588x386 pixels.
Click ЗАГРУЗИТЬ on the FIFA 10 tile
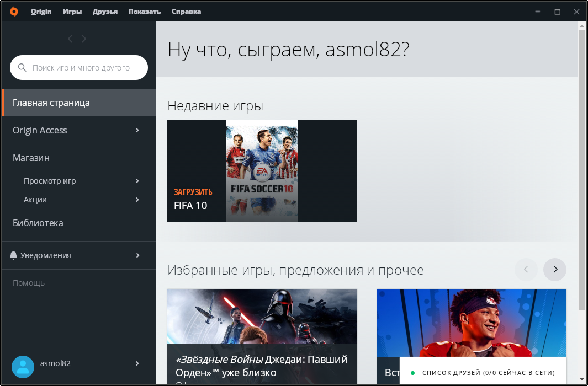193,192
